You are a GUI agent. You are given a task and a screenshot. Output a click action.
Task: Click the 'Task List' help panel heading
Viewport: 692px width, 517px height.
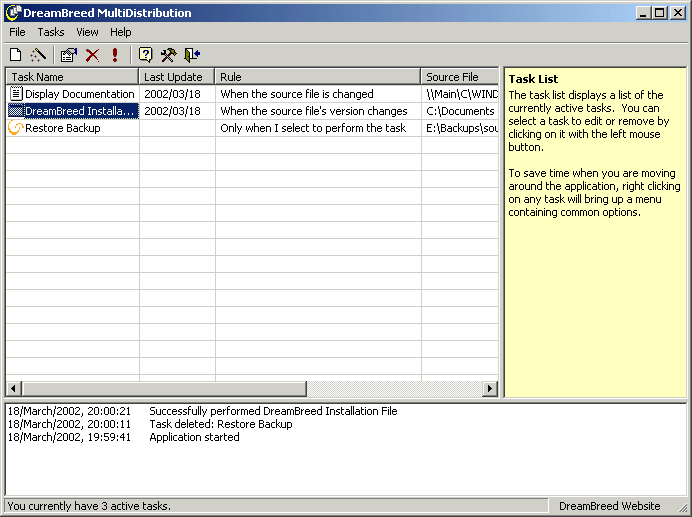[533, 79]
